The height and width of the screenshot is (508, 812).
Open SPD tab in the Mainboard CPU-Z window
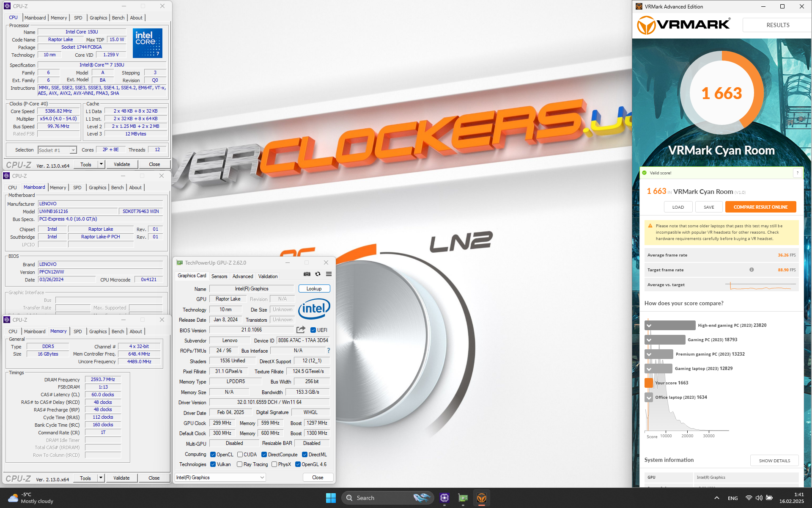(x=77, y=188)
